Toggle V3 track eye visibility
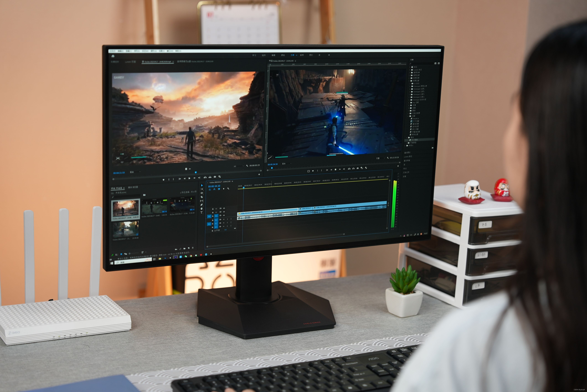Image resolution: width=587 pixels, height=392 pixels. 224,208
